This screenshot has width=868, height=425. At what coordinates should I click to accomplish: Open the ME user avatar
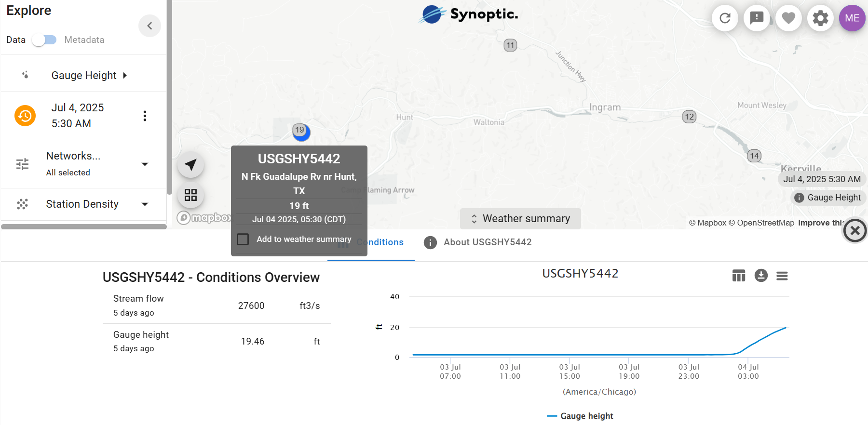(x=852, y=18)
